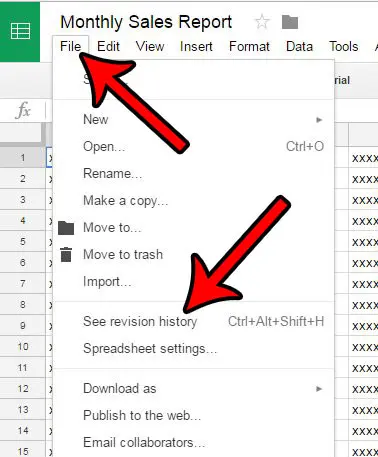
Task: Open the Format menu
Action: coord(249,46)
